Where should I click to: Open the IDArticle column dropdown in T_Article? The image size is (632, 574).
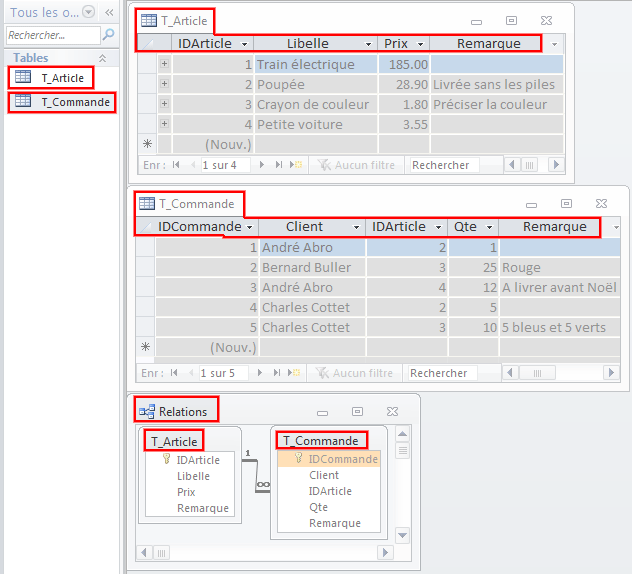244,44
